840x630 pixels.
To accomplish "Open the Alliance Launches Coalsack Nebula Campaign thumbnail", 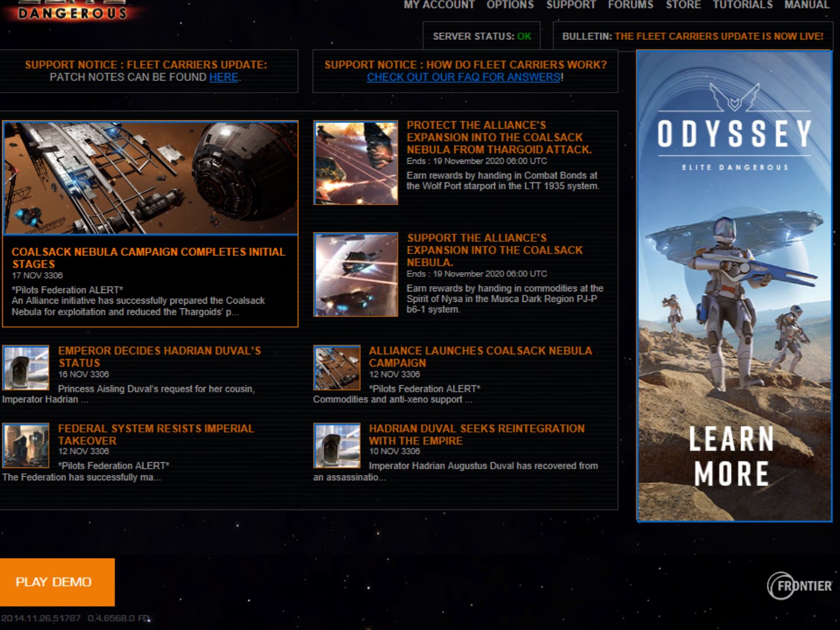I will pyautogui.click(x=337, y=368).
